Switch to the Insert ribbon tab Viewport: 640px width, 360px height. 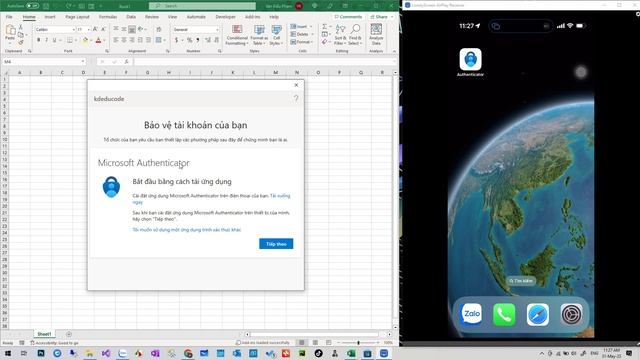coord(50,17)
